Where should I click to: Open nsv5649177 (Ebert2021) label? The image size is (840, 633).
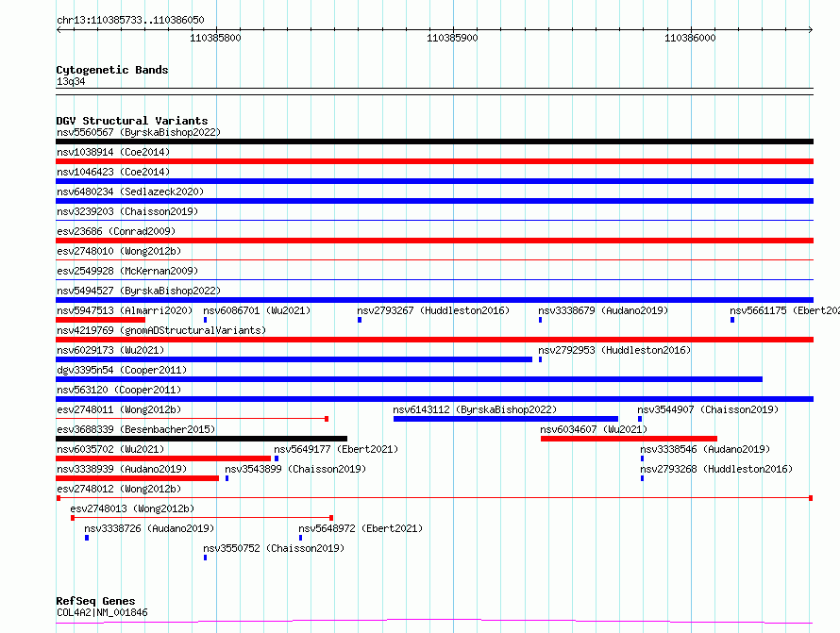(x=336, y=449)
